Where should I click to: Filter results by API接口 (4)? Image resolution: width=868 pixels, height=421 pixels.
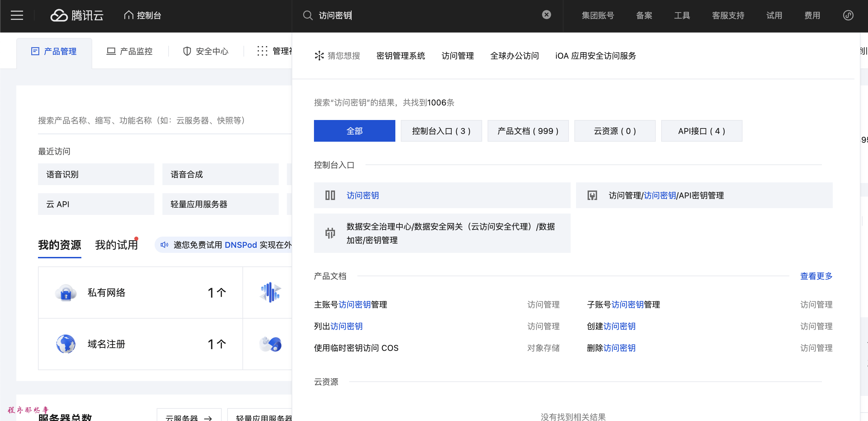click(x=702, y=131)
